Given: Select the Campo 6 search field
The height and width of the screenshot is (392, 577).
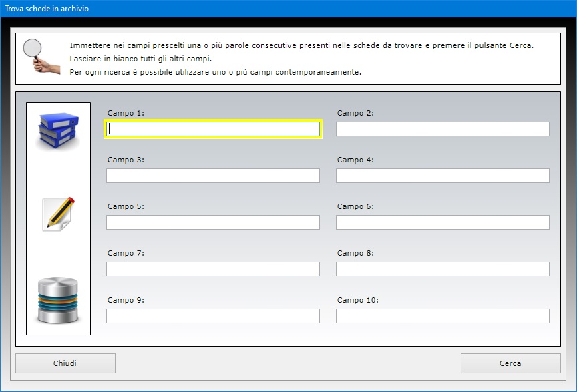Looking at the screenshot, I should (443, 222).
